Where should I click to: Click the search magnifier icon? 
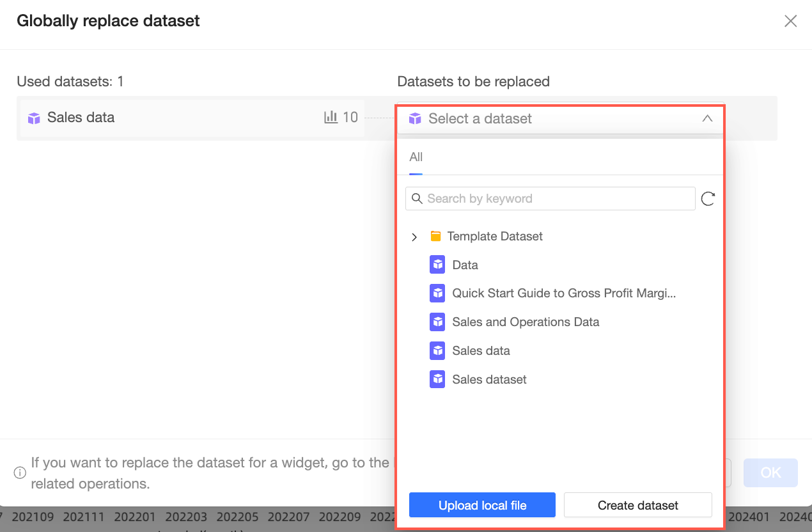click(417, 198)
